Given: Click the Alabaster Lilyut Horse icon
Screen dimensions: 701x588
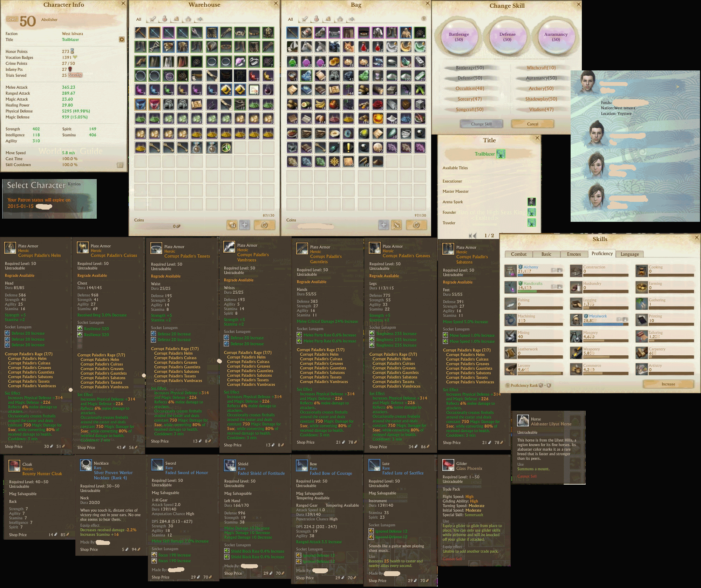Looking at the screenshot, I should pyautogui.click(x=523, y=421).
